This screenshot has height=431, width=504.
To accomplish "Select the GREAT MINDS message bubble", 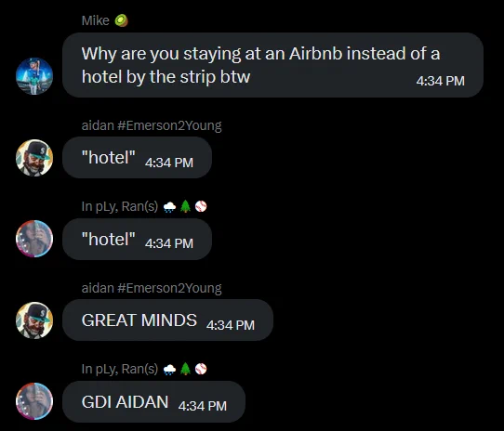I will click(167, 320).
